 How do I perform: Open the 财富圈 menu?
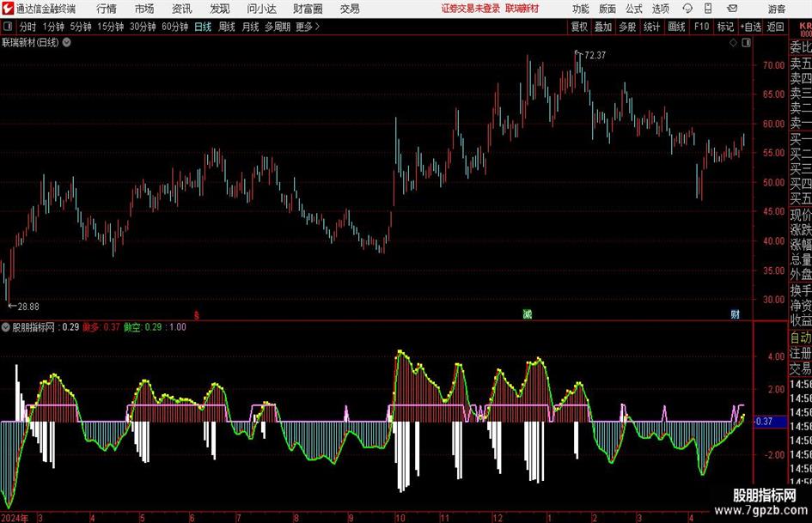pyautogui.click(x=308, y=9)
